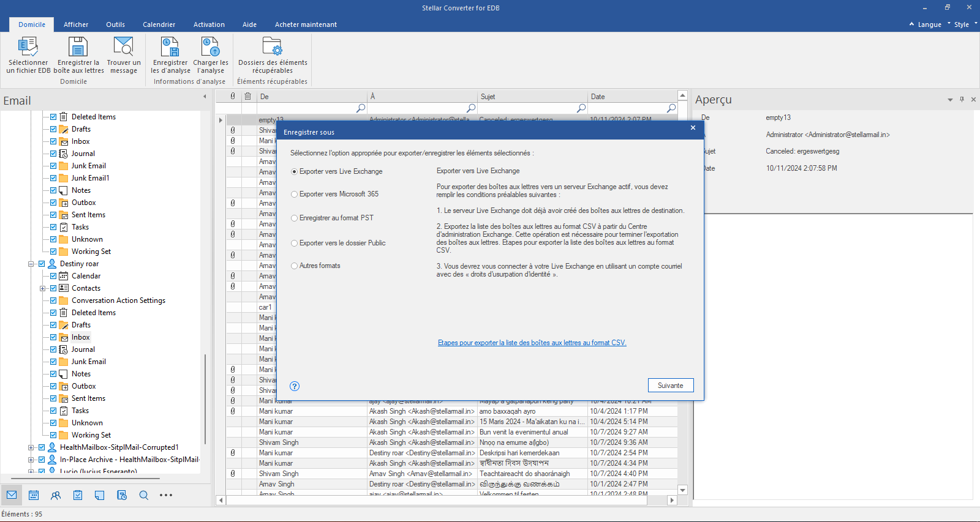Switch to tasks view icon in bottom bar
Image resolution: width=980 pixels, height=522 pixels.
pyautogui.click(x=78, y=495)
